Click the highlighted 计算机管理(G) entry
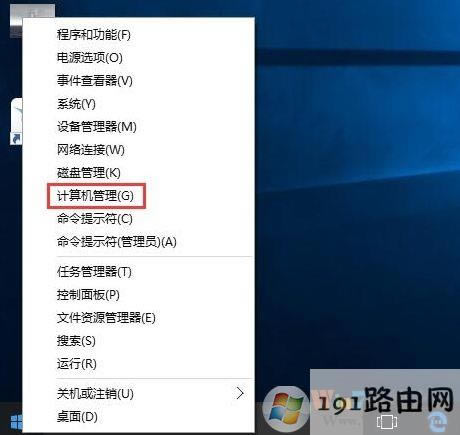The image size is (460, 435). pos(95,196)
